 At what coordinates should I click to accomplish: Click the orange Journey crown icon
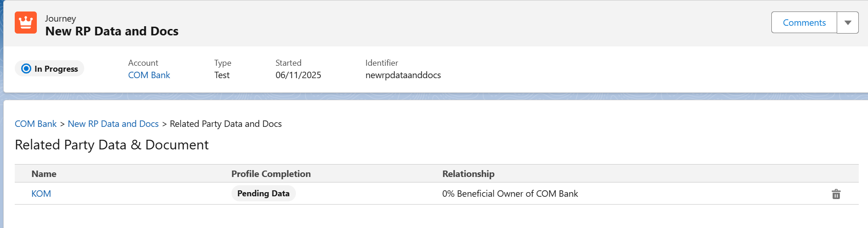pos(26,23)
